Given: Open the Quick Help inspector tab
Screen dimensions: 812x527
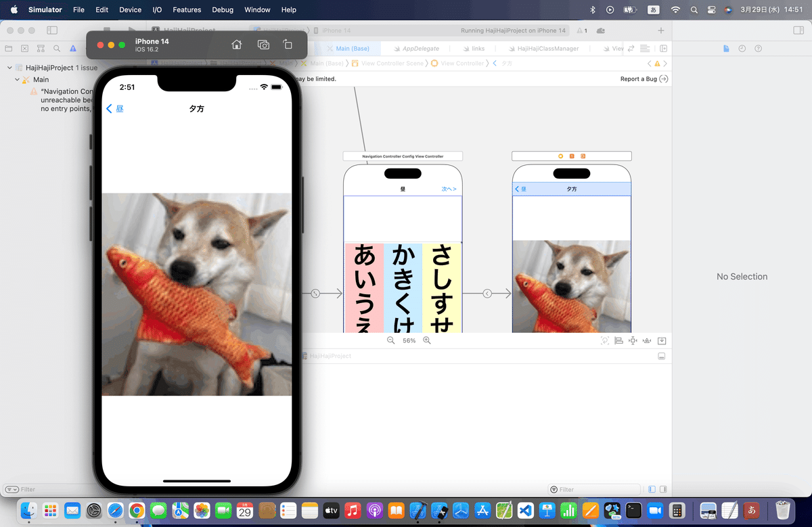Looking at the screenshot, I should [758, 49].
